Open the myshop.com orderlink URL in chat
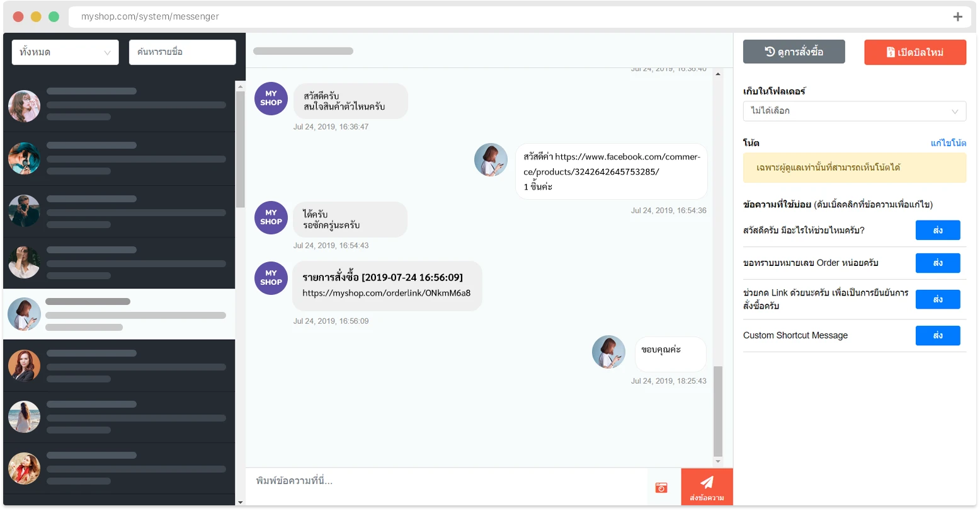 coord(386,293)
